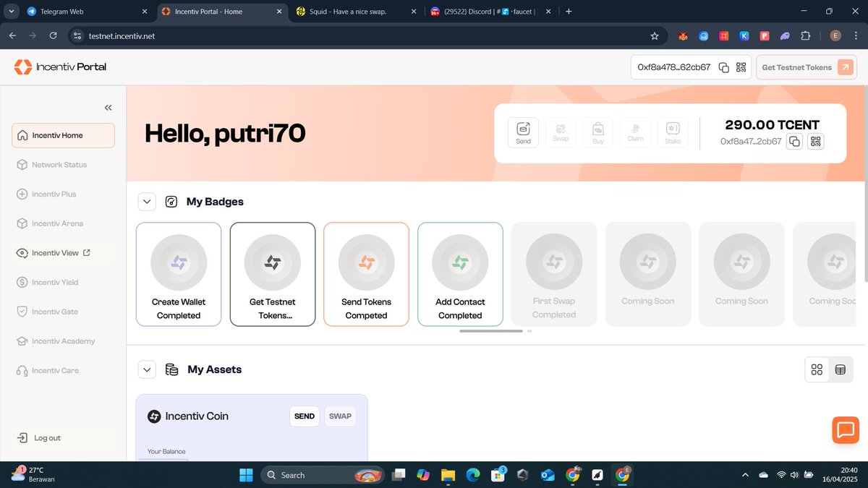Open weather widget 27°C Berawan
868x488 pixels.
point(34,474)
